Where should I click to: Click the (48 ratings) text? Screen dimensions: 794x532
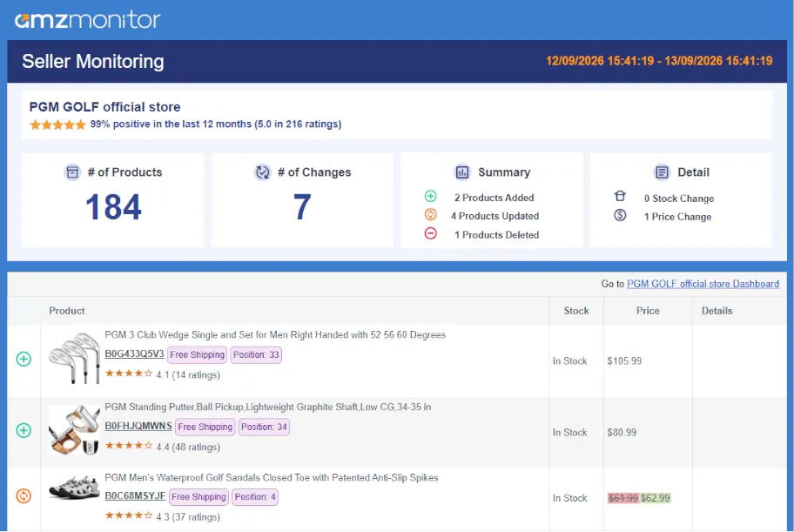pyautogui.click(x=196, y=447)
